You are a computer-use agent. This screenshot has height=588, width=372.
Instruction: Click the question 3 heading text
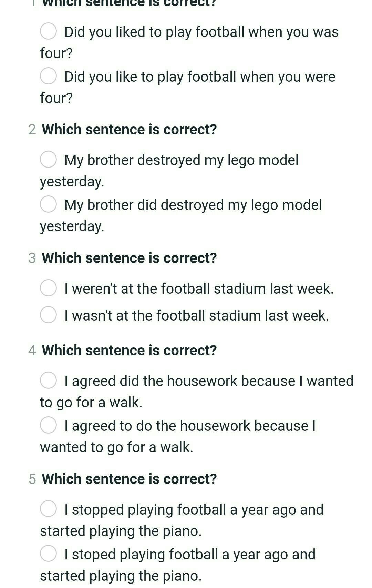129,258
